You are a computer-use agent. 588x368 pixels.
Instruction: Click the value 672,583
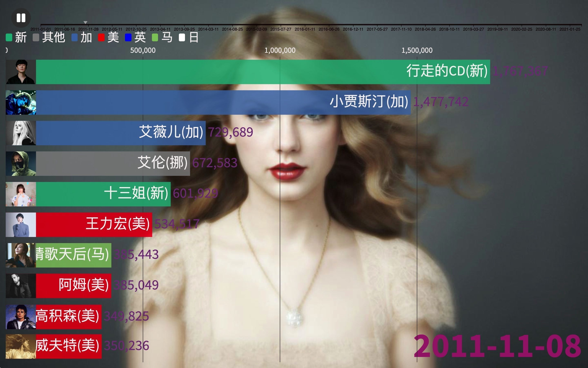[215, 163]
